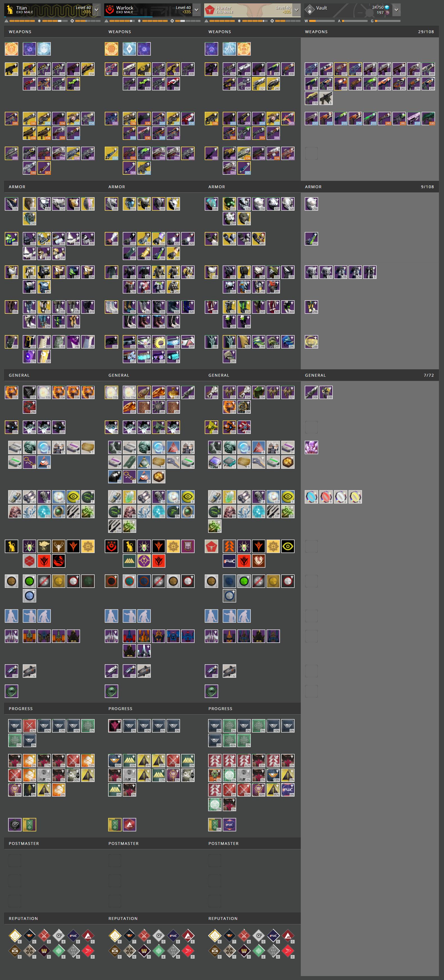
Task: Click the Vault column's ARMOR heading
Action: [x=313, y=187]
